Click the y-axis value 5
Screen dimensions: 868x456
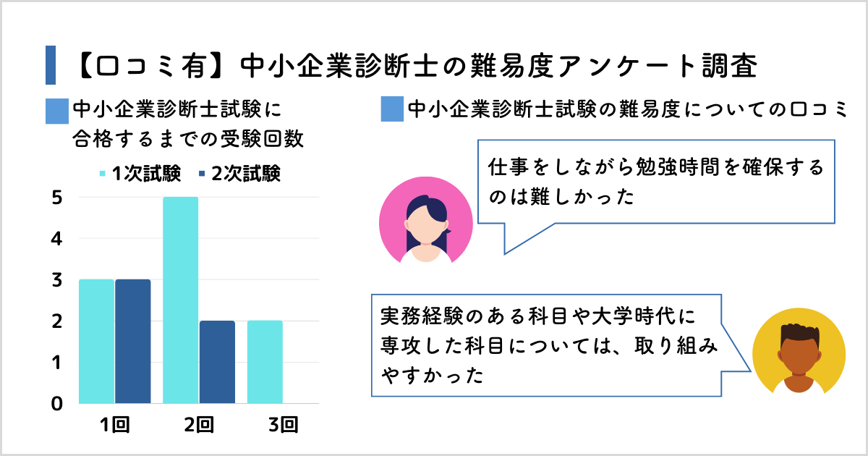[56, 197]
